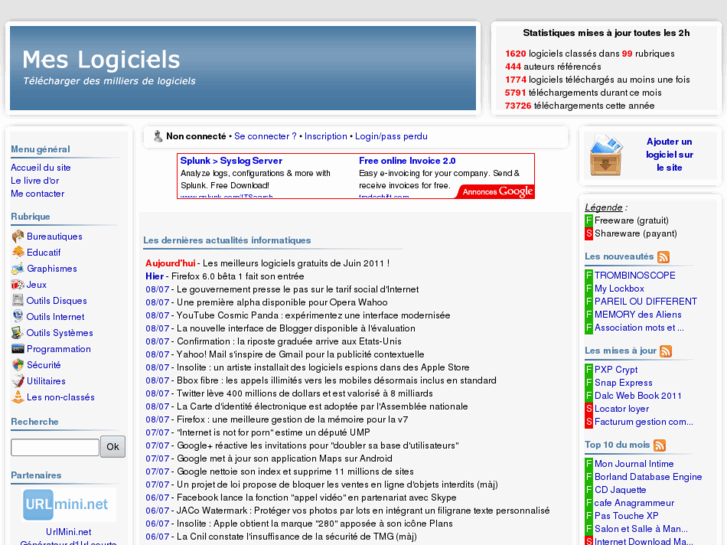Open the Les non-classés category link

point(60,397)
